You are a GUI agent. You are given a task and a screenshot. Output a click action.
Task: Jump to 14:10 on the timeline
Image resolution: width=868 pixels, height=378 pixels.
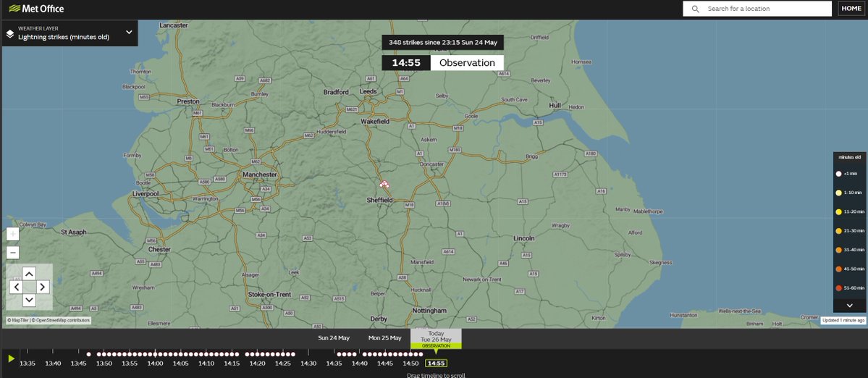click(x=206, y=364)
